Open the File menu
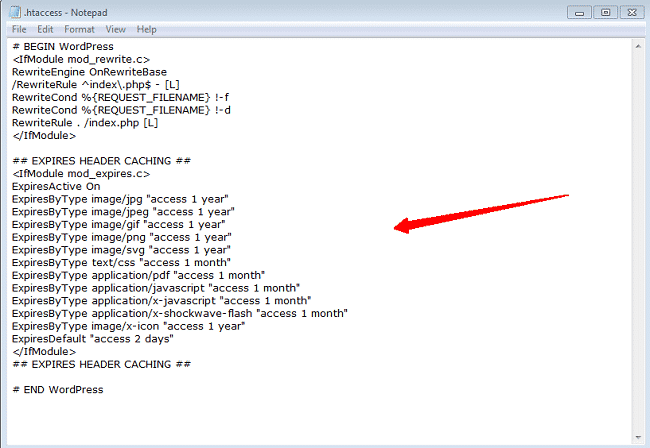Image resolution: width=650 pixels, height=448 pixels. click(19, 30)
